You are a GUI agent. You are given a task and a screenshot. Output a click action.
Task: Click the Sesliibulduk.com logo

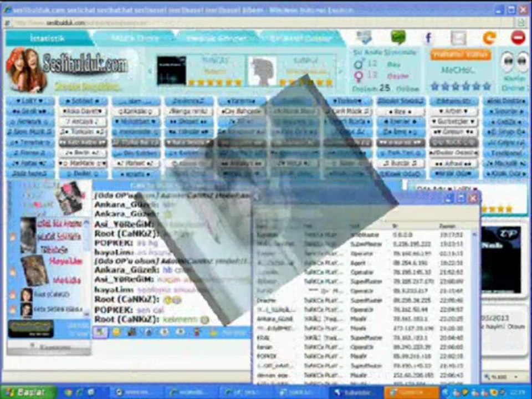[85, 63]
